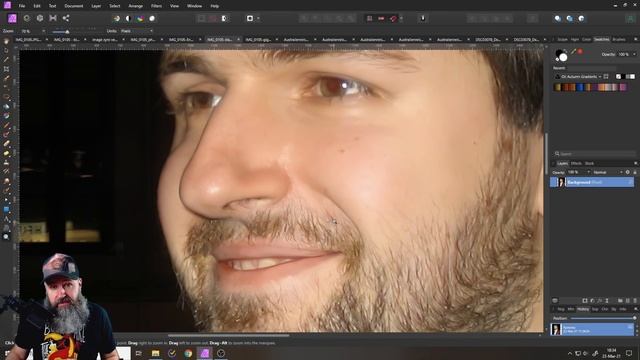Viewport: 640px width, 360px height.
Task: Switch to the Liquify Persona icon
Action: coord(27,18)
